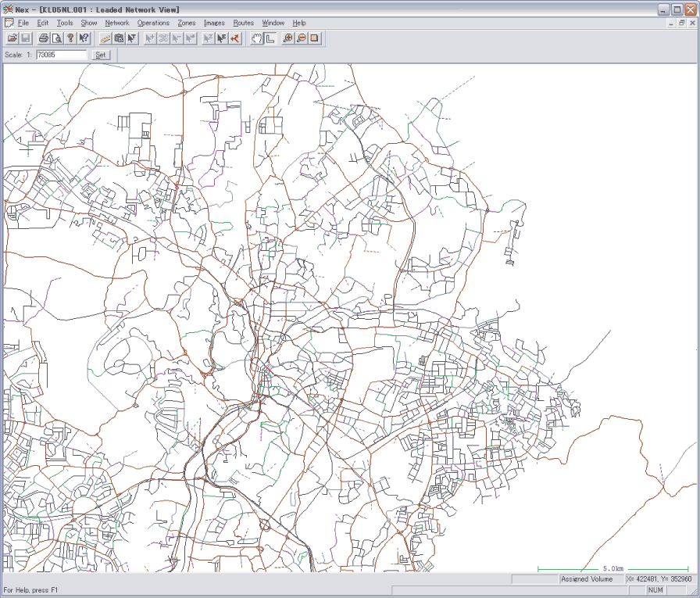Click the Help question mark icon
700x598 pixels.
70,38
